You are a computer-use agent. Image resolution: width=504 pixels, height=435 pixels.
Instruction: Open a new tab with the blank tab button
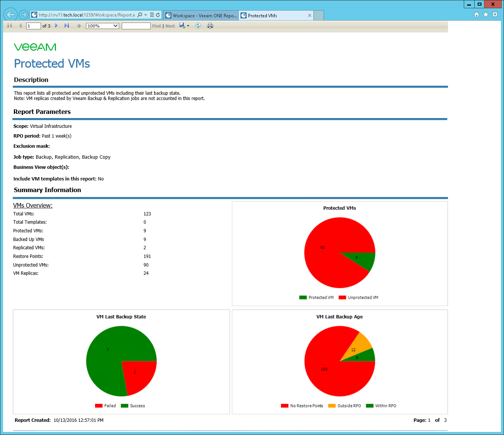(319, 15)
